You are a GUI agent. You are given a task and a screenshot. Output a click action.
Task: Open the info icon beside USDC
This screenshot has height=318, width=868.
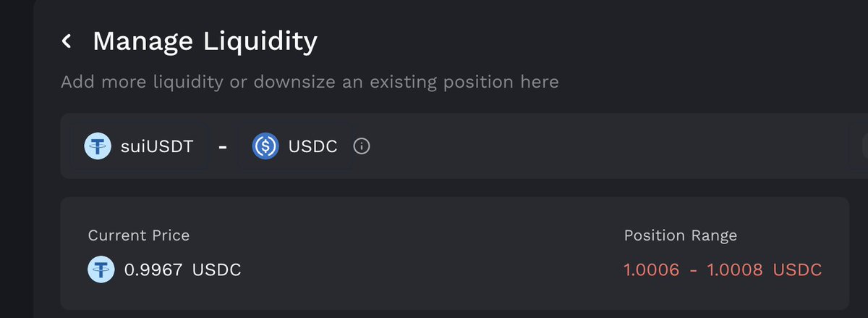362,146
